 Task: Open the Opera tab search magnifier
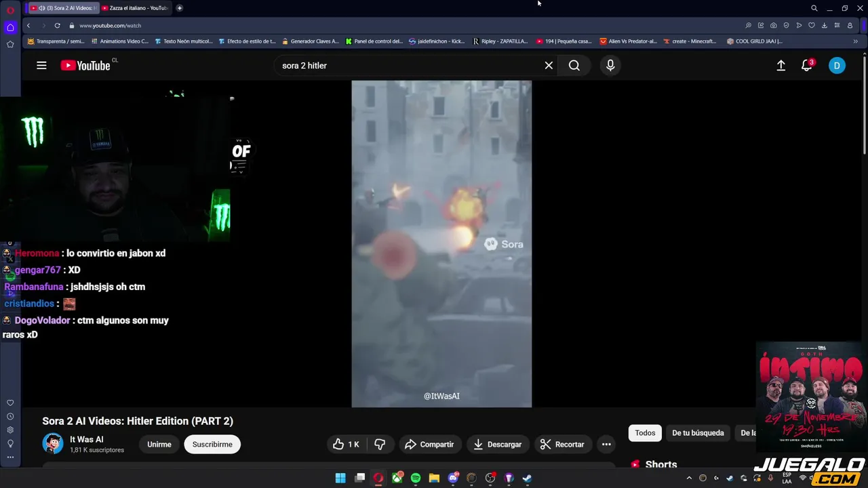pos(814,8)
